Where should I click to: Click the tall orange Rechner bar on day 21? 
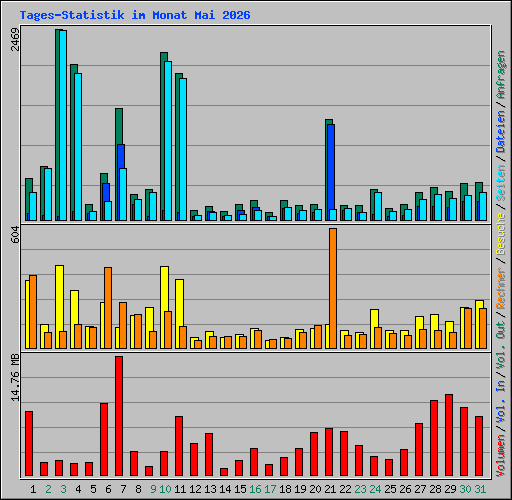(x=333, y=289)
